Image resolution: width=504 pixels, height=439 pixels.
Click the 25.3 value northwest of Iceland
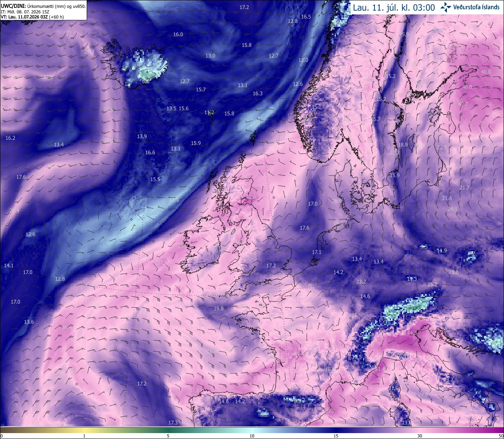pos(89,52)
